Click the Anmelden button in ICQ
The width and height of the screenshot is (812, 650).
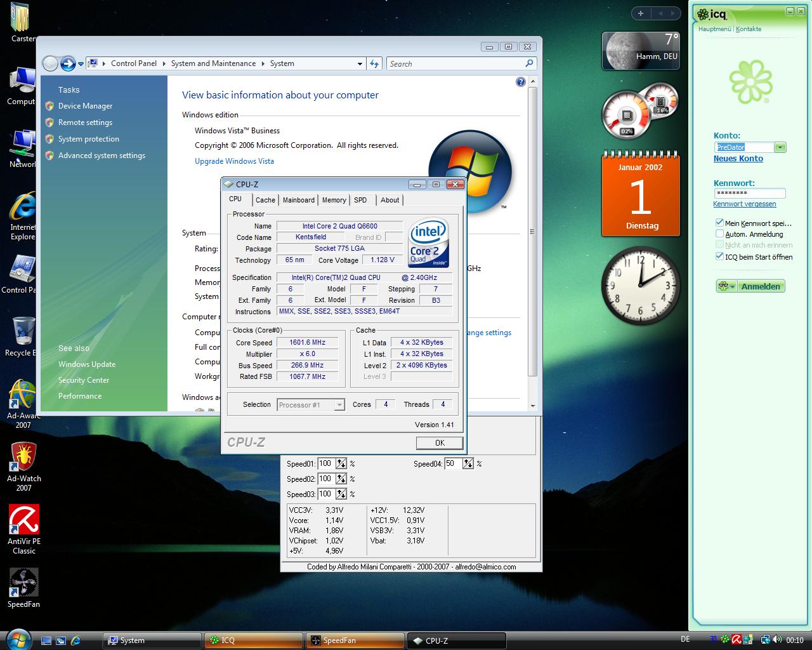[x=761, y=286]
